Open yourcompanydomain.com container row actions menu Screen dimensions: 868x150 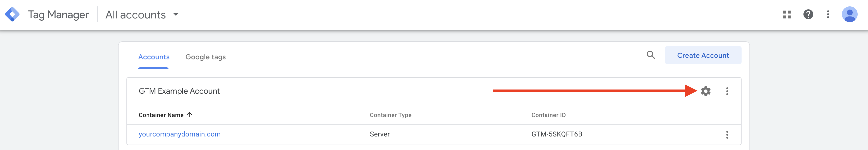point(727,135)
